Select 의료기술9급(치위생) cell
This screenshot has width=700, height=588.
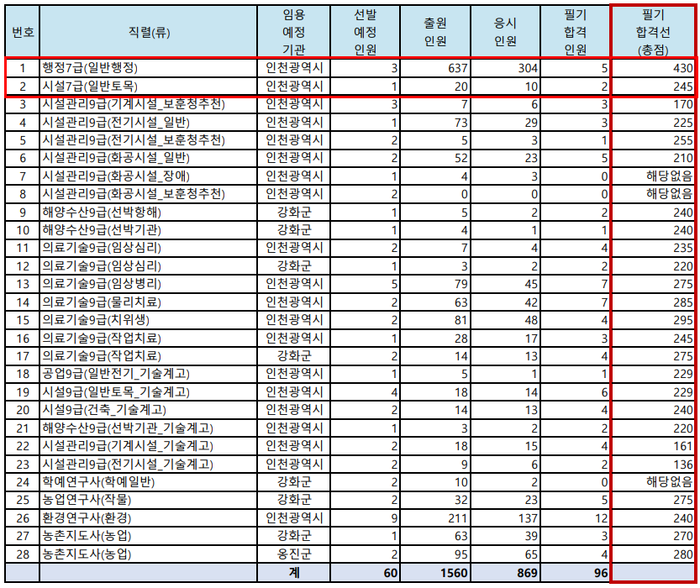pyautogui.click(x=148, y=320)
